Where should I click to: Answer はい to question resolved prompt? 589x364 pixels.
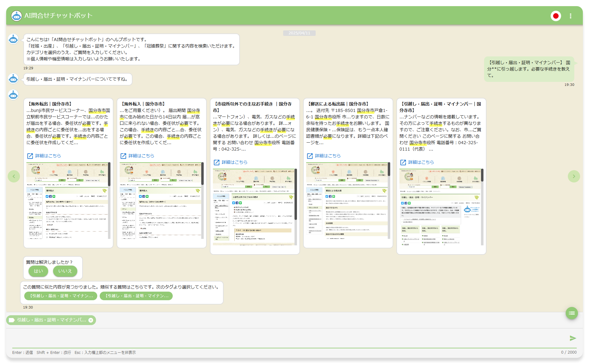pyautogui.click(x=38, y=271)
